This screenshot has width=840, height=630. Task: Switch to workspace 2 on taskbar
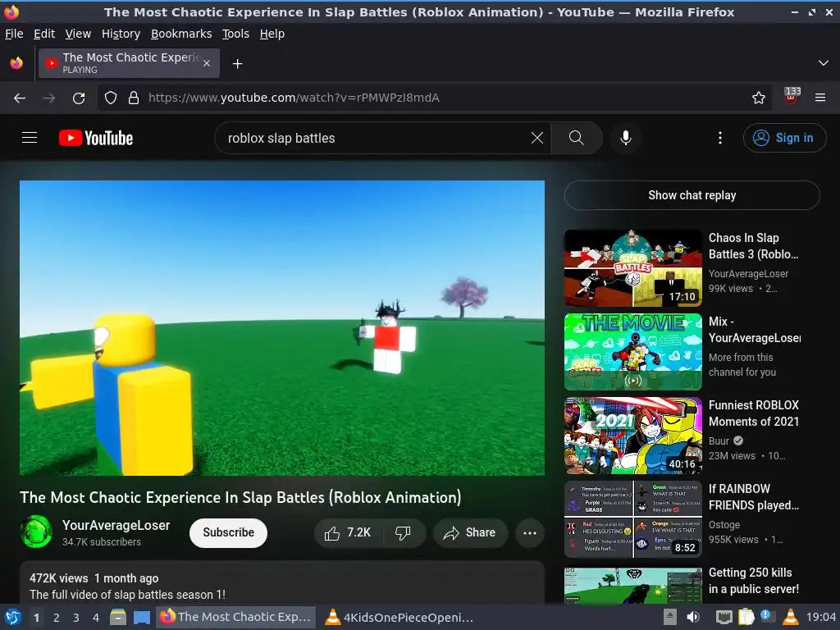[x=57, y=617]
